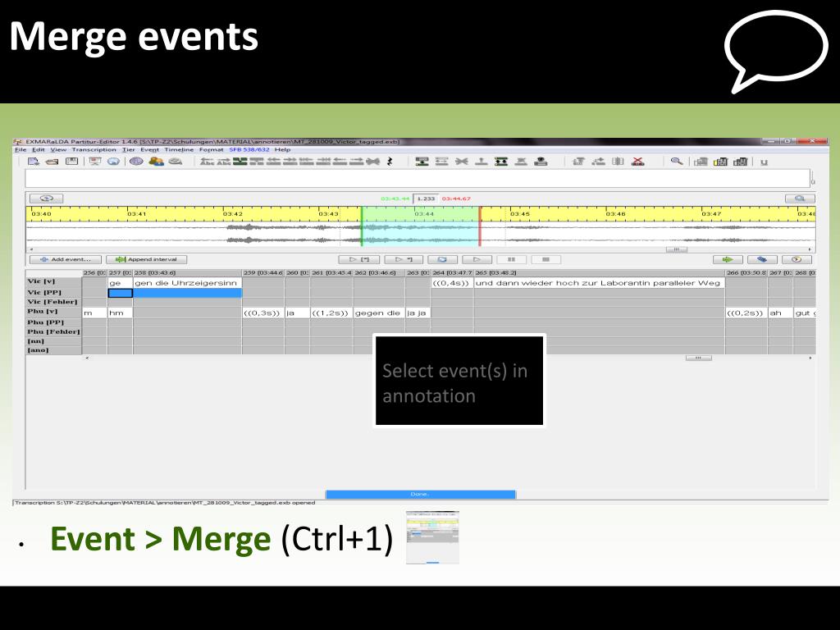840x630 pixels.
Task: Open the Timeline menu
Action: pyautogui.click(x=179, y=150)
